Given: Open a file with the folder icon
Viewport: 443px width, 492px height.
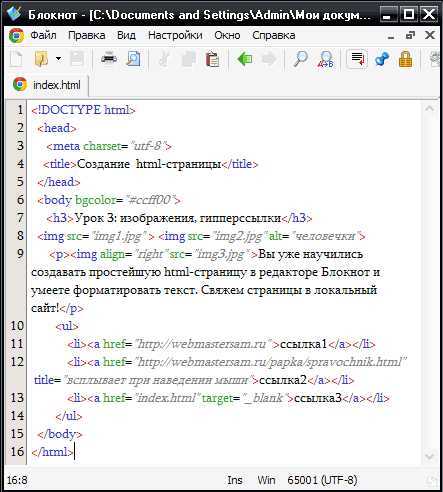Looking at the screenshot, I should 41,60.
